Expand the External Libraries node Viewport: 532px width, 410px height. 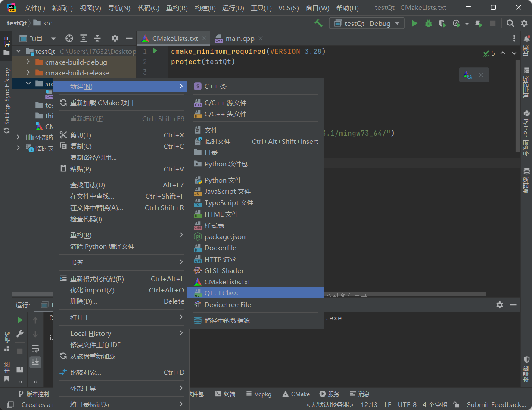pyautogui.click(x=18, y=137)
